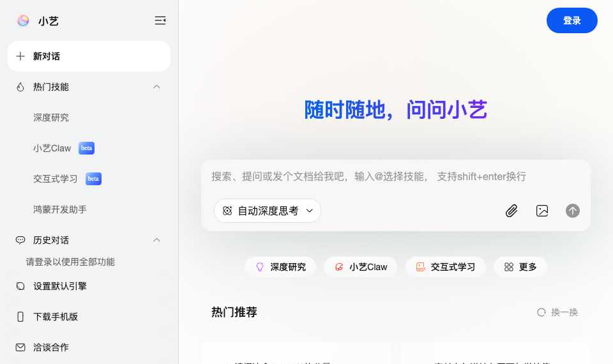The height and width of the screenshot is (364, 613).
Task: Select the 小艺Claw skill chip
Action: click(x=360, y=267)
